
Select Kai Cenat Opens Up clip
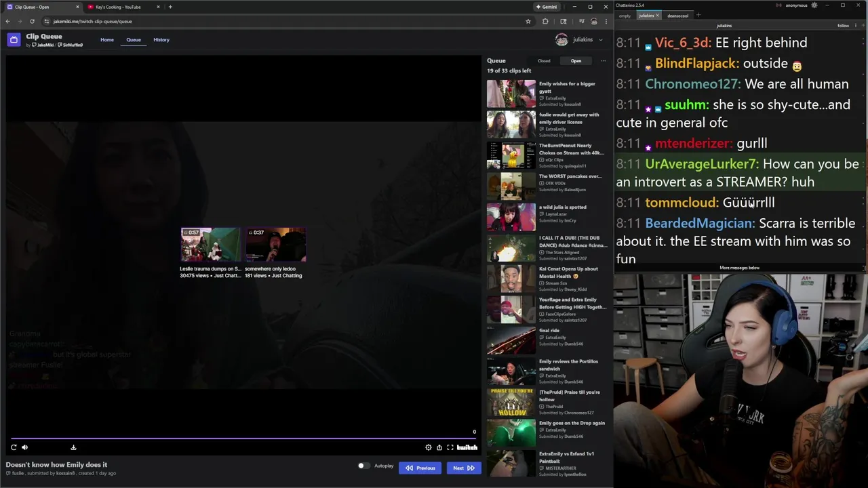[x=547, y=279]
